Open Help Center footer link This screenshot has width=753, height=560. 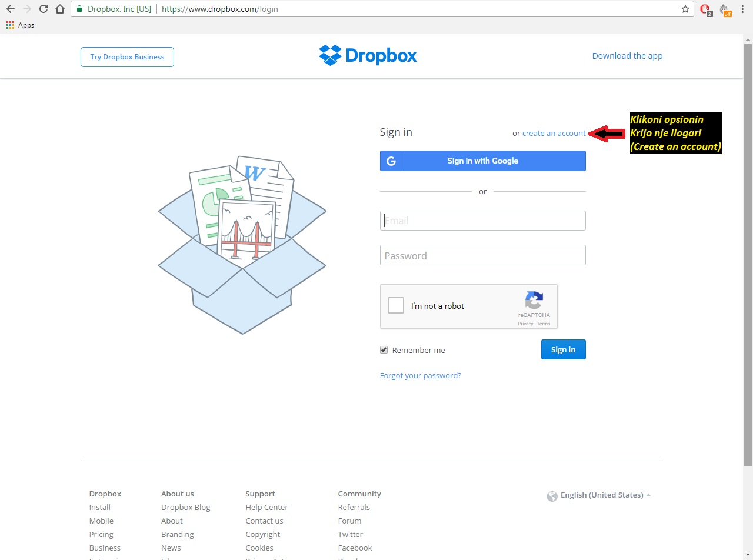pos(266,507)
